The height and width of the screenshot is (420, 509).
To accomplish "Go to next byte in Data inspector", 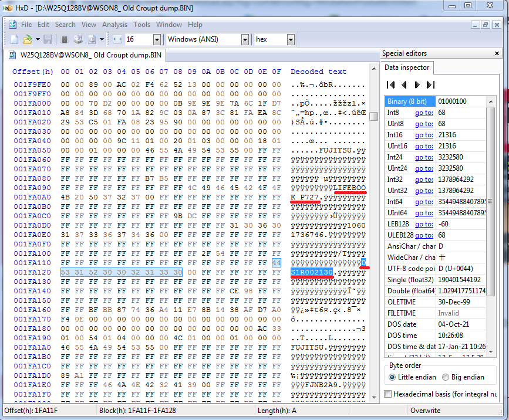I will click(417, 85).
